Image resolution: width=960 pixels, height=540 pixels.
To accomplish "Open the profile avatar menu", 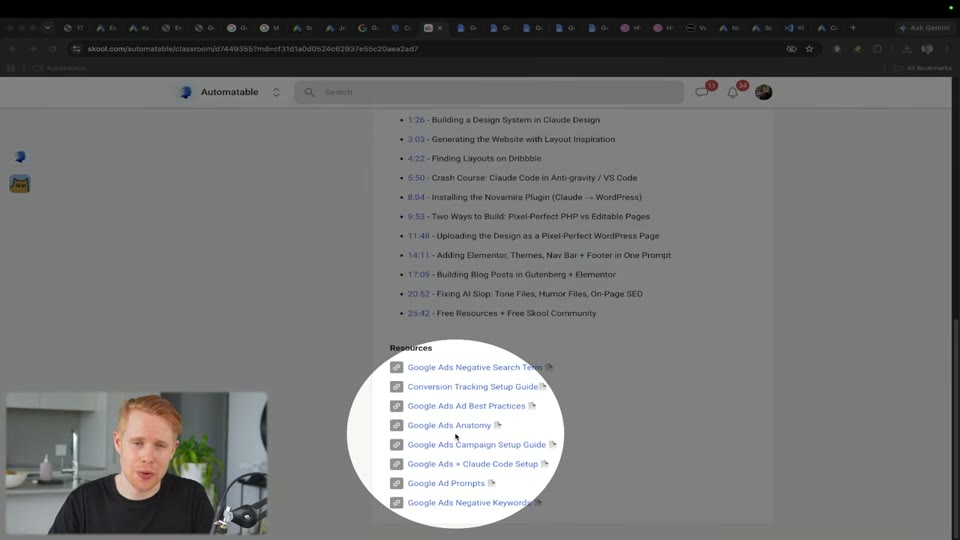I will tap(763, 92).
